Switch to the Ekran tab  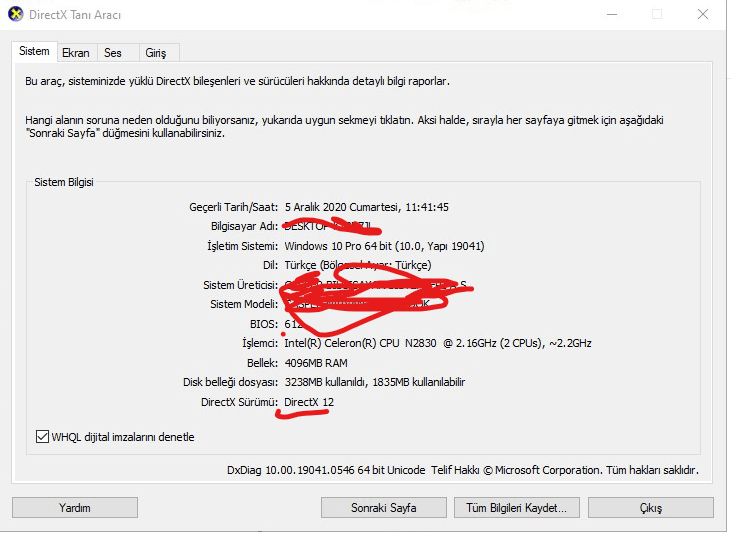coord(76,53)
